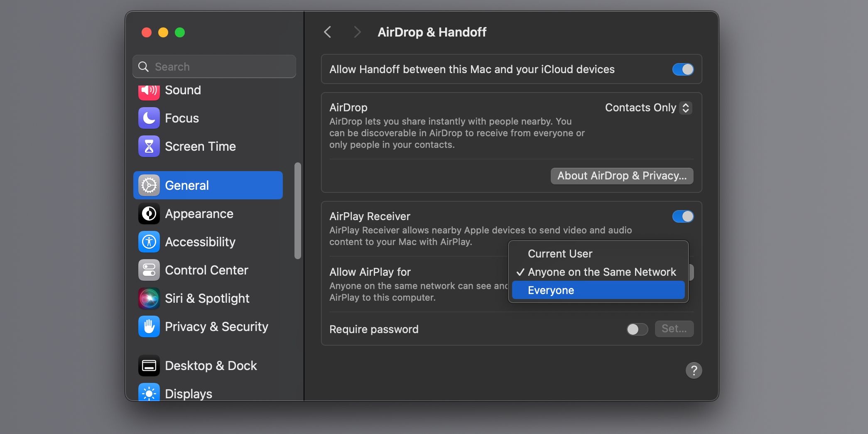Open help via the question mark button

pos(694,370)
